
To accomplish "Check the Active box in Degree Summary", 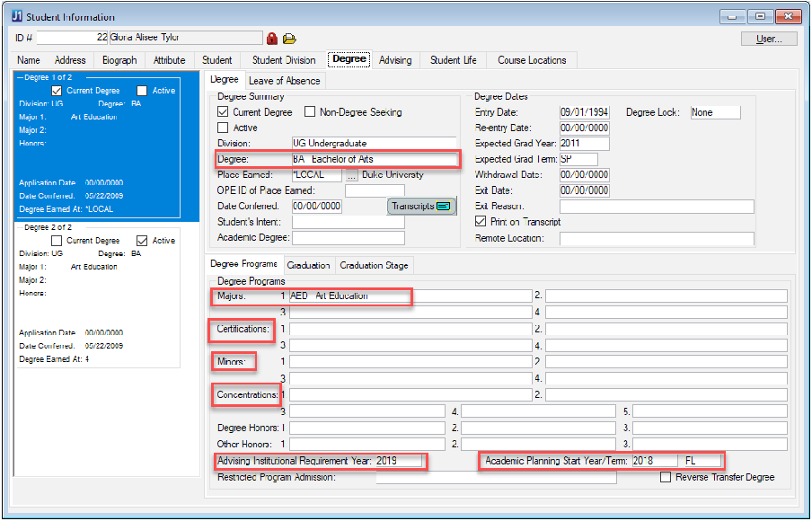I will point(224,128).
